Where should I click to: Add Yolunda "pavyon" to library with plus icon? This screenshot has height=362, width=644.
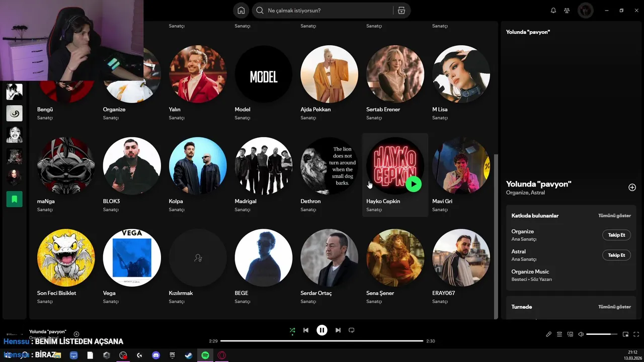[x=632, y=188]
